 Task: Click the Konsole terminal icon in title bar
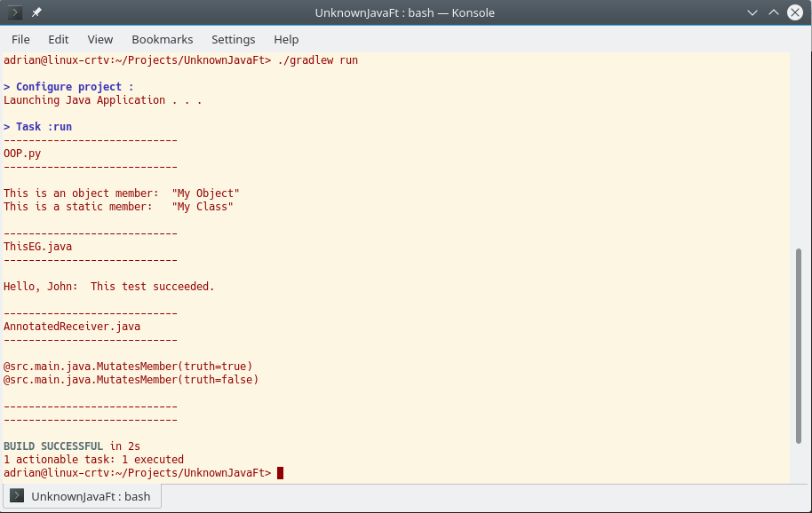15,12
